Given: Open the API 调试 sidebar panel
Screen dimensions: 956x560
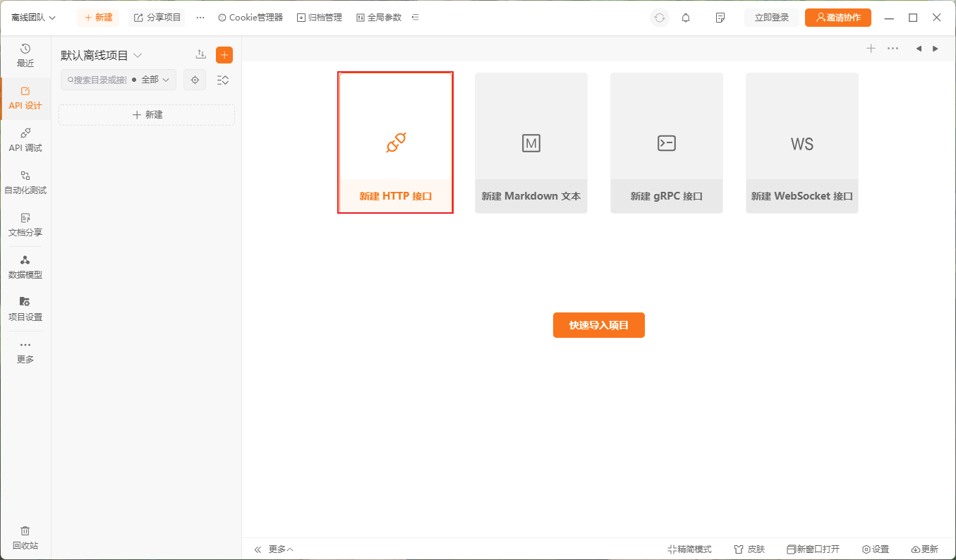Looking at the screenshot, I should [25, 140].
